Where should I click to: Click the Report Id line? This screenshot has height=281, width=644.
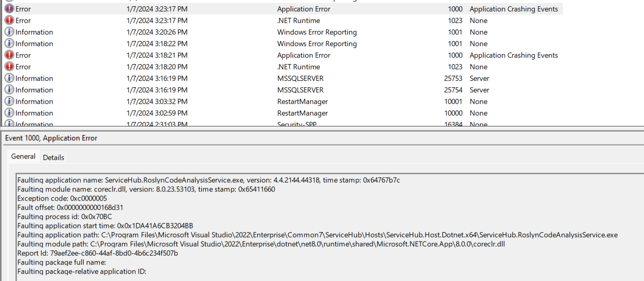point(97,253)
